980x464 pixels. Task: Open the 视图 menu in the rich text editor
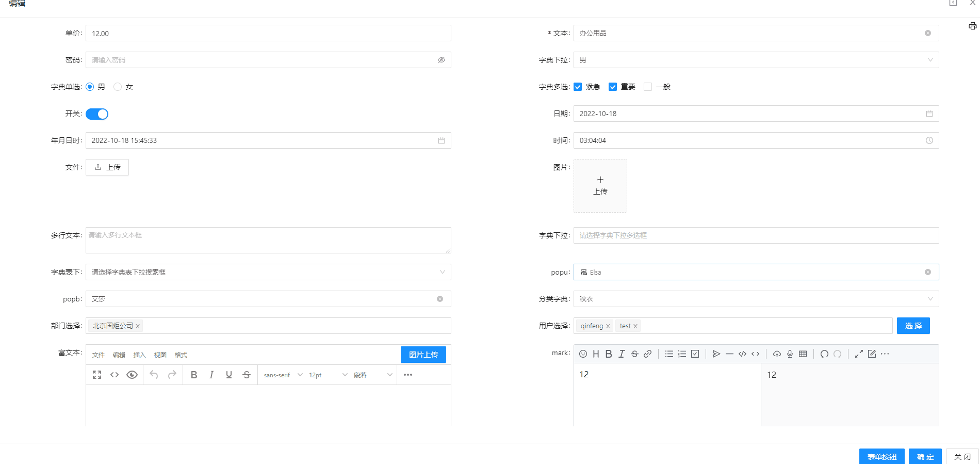[160, 355]
